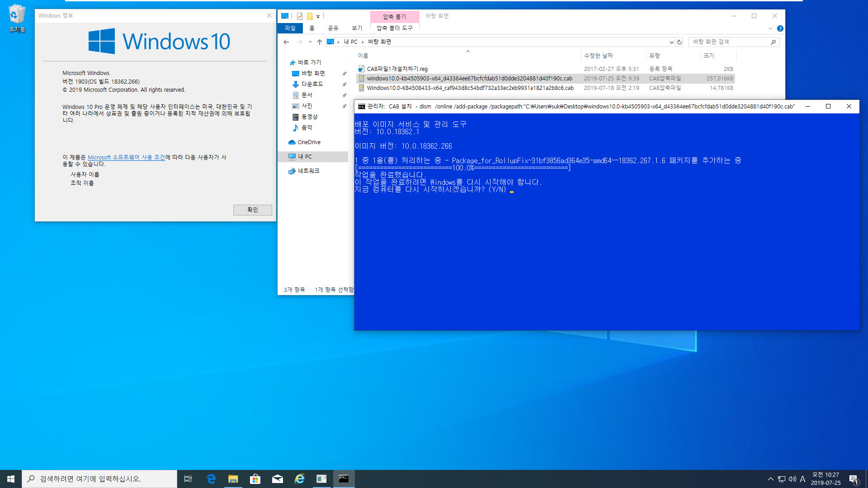Open Task View from taskbar

click(188, 479)
